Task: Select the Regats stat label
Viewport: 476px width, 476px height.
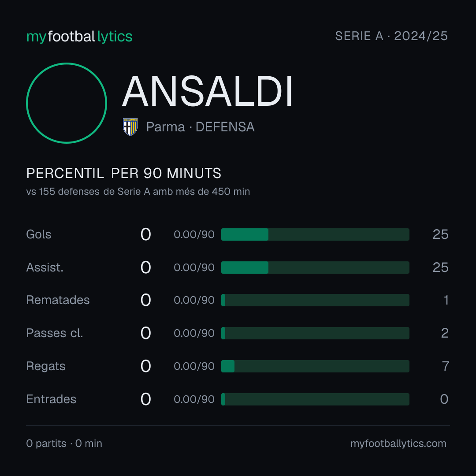Action: coord(46,366)
